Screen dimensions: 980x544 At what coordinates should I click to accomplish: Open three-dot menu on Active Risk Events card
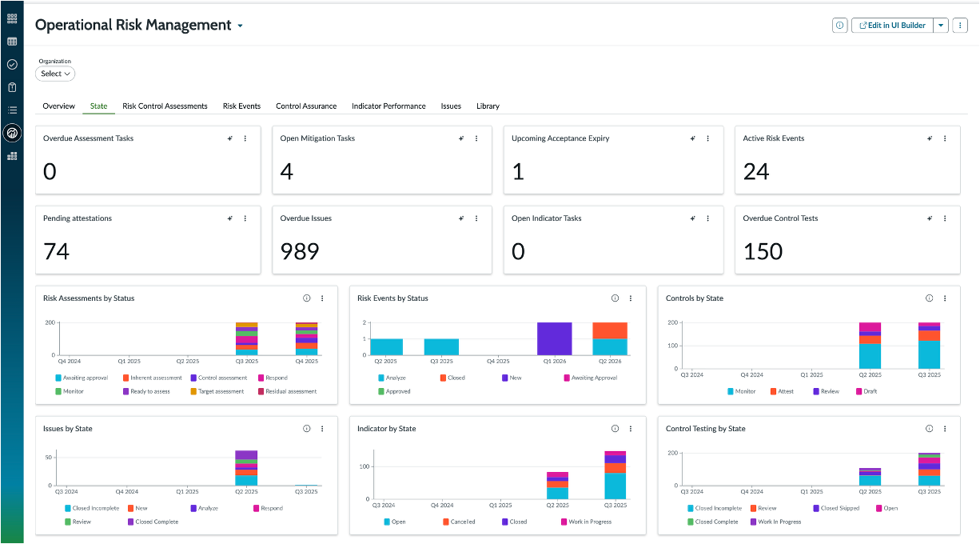tap(945, 138)
